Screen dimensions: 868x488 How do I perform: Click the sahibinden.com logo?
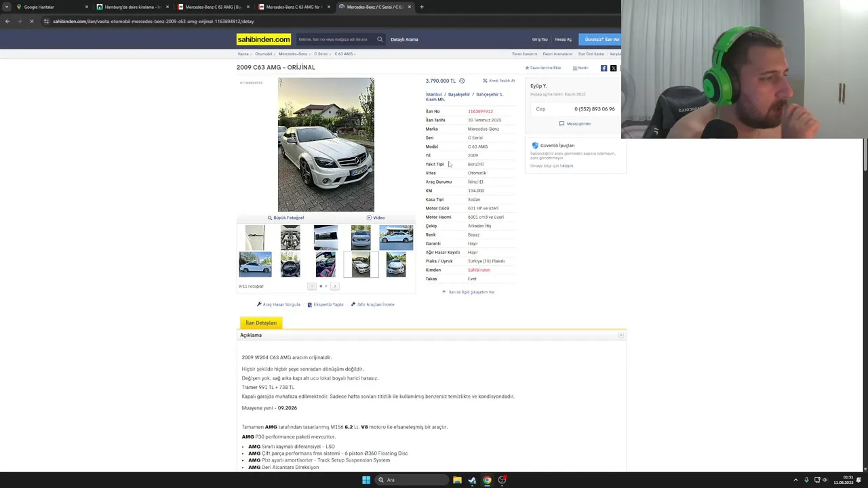click(264, 39)
